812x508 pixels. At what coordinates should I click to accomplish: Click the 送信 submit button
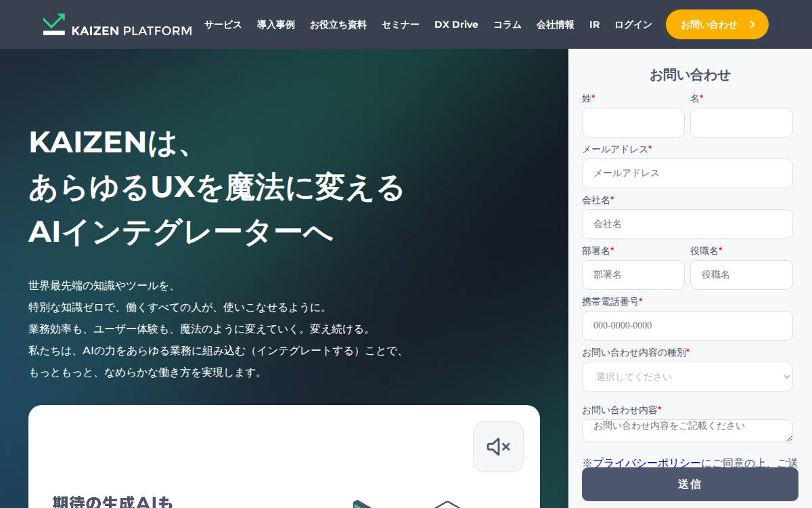click(690, 484)
